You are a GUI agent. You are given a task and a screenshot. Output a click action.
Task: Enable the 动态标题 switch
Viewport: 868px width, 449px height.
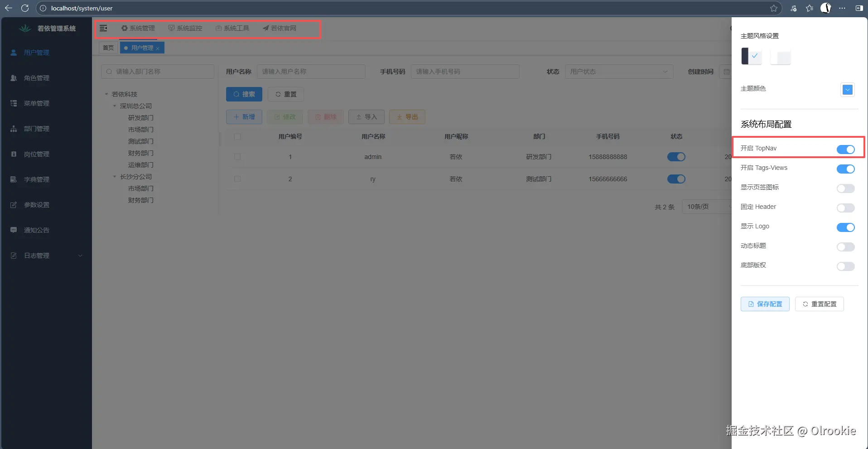pyautogui.click(x=845, y=247)
